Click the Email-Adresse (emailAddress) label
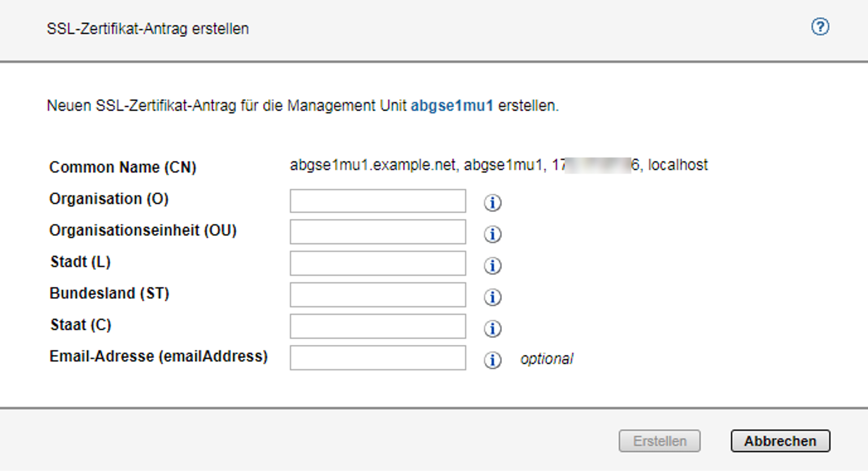 158,356
